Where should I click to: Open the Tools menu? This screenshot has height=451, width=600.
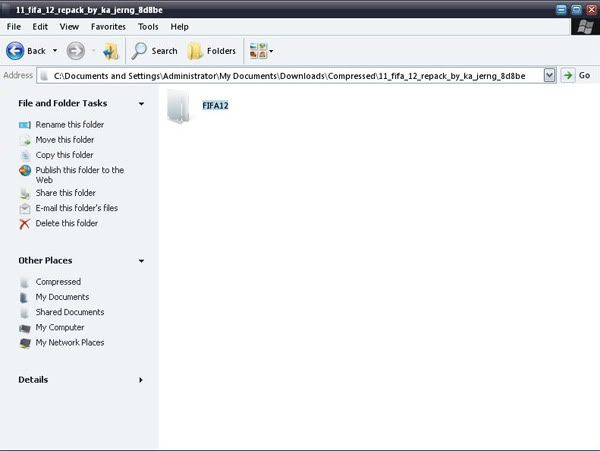coord(148,27)
